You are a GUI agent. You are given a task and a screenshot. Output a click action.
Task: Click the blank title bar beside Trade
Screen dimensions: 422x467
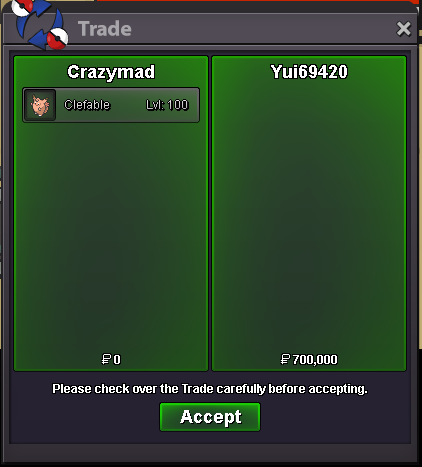coord(263,29)
